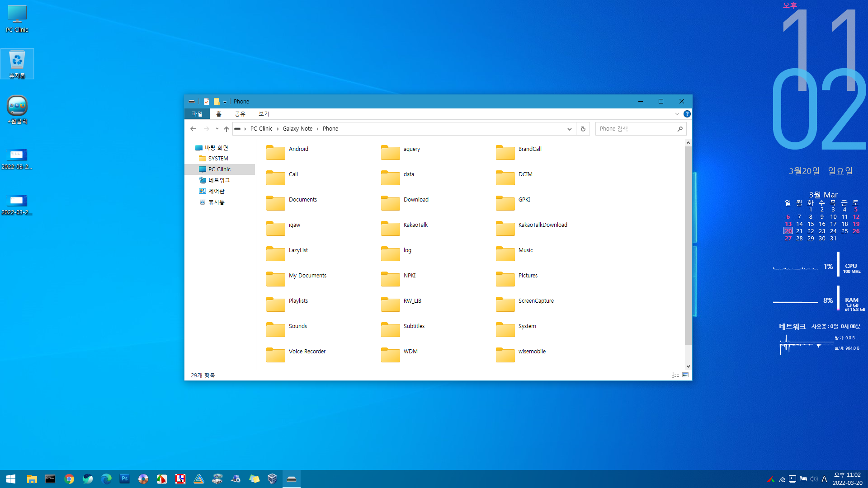Select the Download folder
Screen dimensions: 868x488
click(405, 203)
